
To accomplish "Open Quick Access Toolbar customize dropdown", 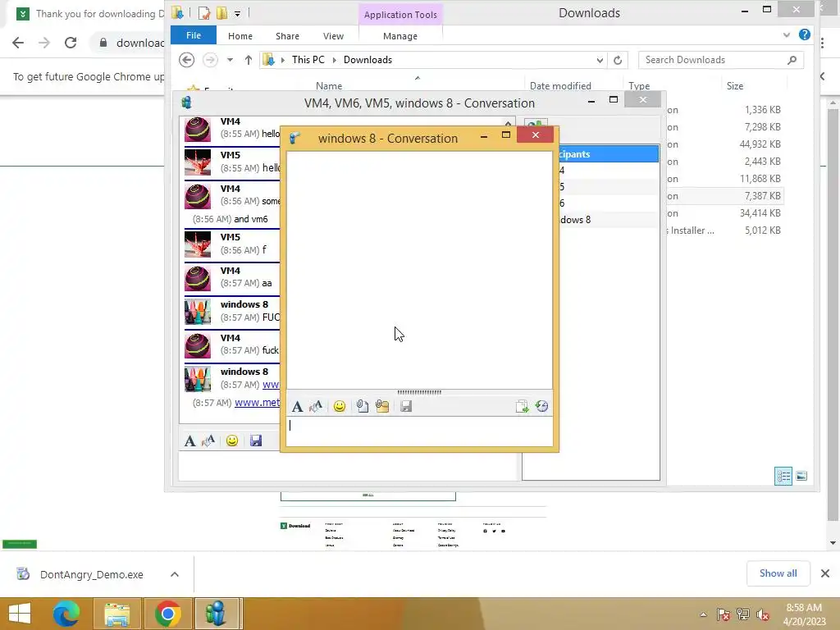I will 237,13.
